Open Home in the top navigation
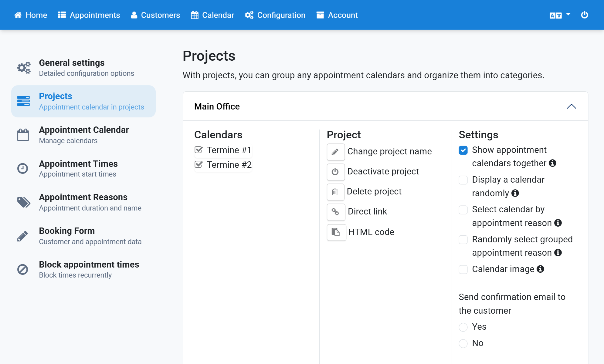Viewport: 604px width, 364px height. pyautogui.click(x=31, y=15)
